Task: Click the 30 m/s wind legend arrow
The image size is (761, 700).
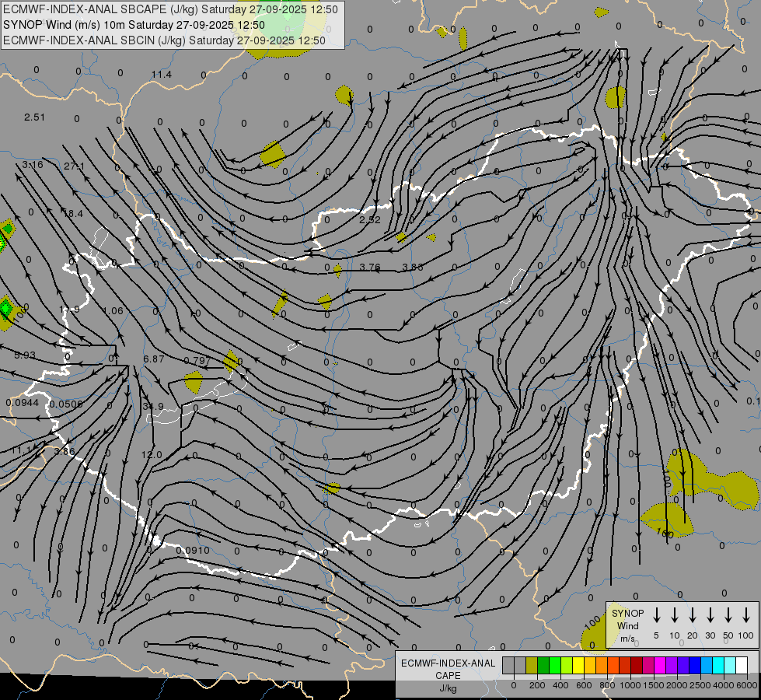Action: click(x=710, y=615)
